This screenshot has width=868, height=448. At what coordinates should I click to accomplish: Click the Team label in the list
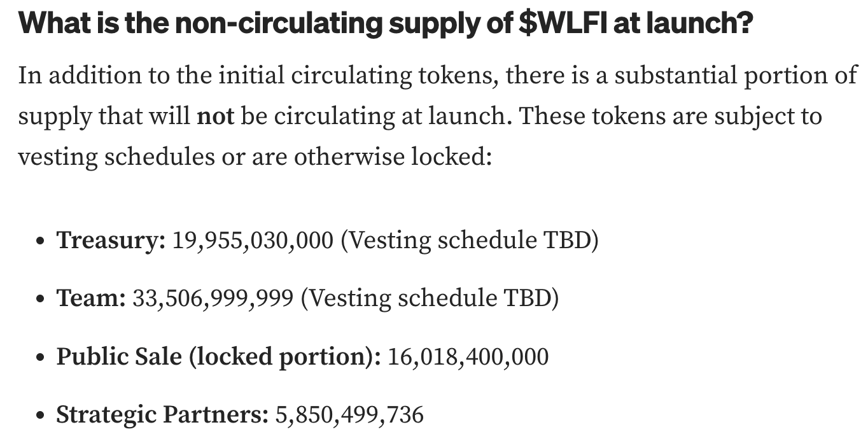coord(92,298)
